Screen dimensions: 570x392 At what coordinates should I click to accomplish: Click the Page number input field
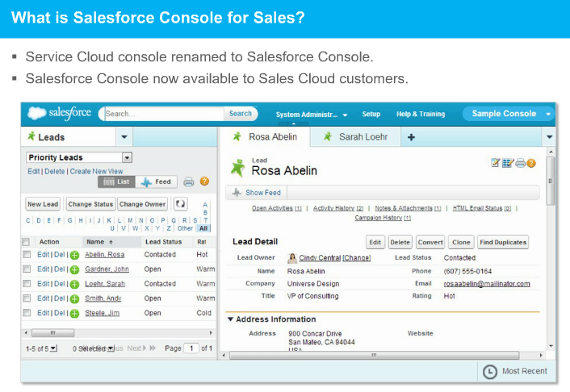point(191,348)
